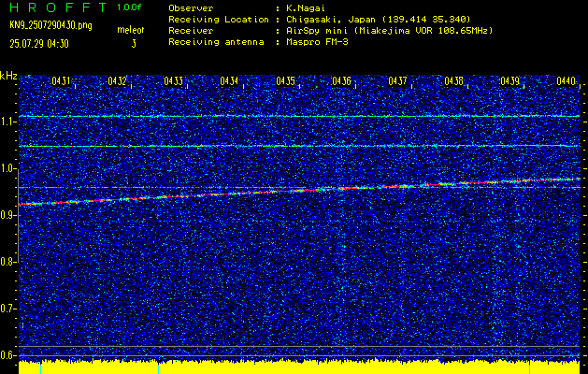Click the 0436 time marker

[341, 80]
